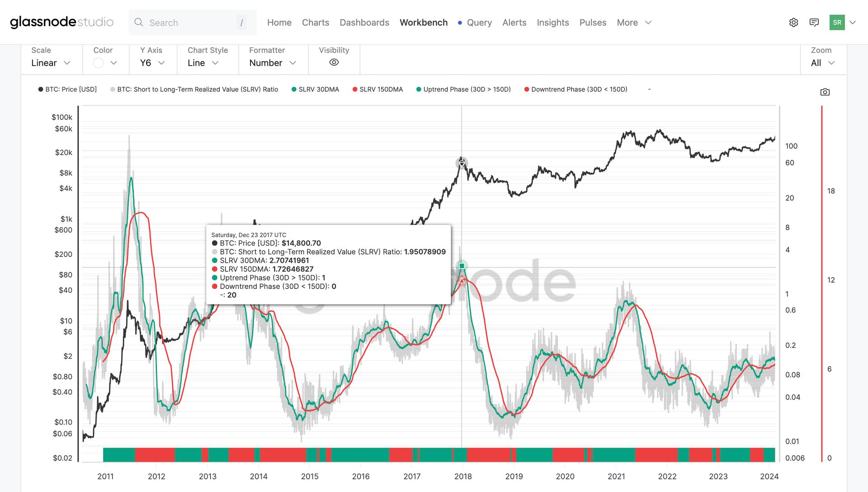The width and height of the screenshot is (868, 492).
Task: Go to the Alerts page
Action: (x=514, y=22)
